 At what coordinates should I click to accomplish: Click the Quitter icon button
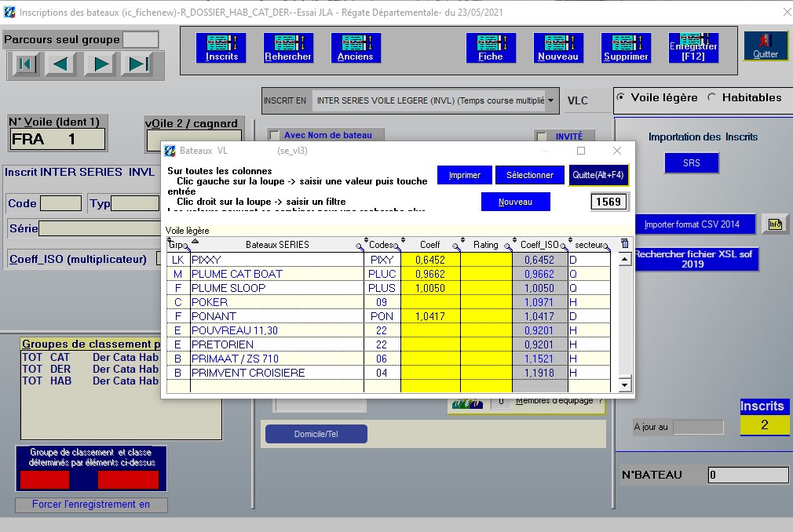click(766, 46)
